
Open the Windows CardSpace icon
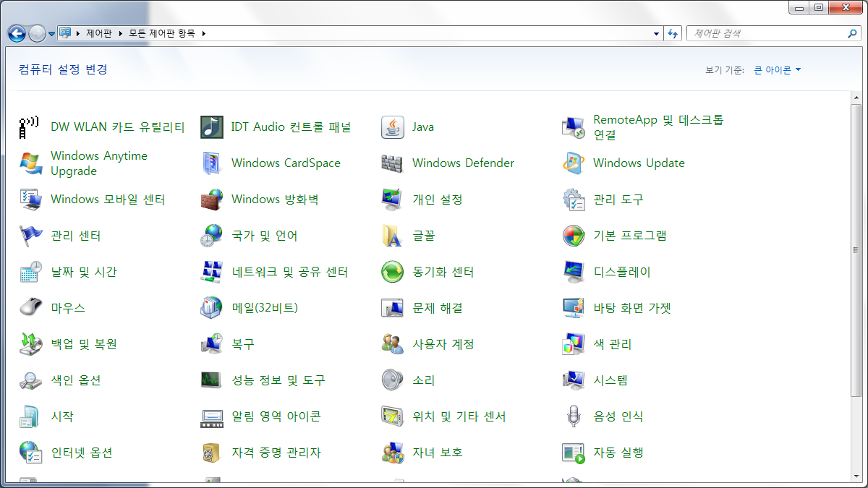tap(212, 163)
